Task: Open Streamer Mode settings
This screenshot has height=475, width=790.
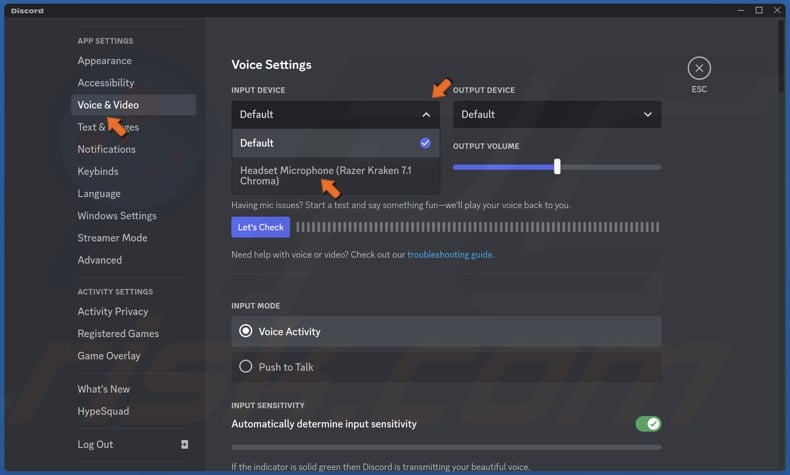Action: tap(112, 238)
